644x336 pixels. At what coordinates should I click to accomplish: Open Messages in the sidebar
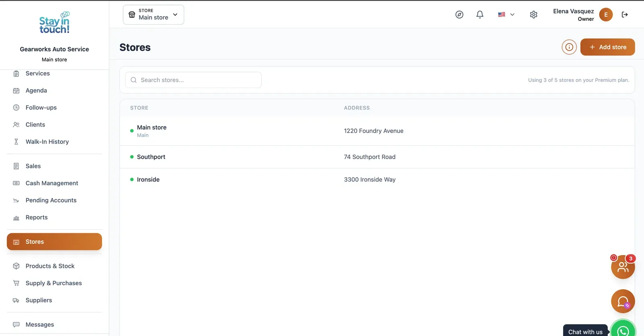(54, 325)
